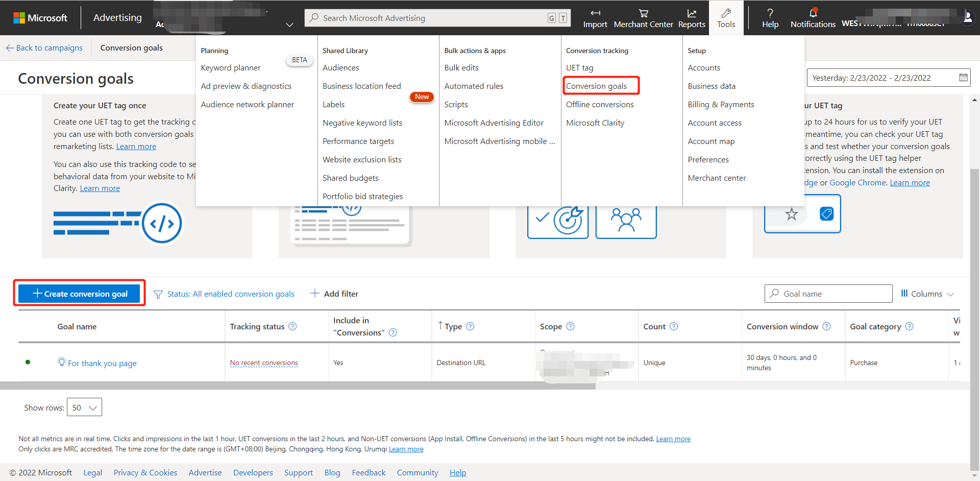The image size is (980, 481).
Task: Open the Show rows 50 dropdown
Action: (84, 407)
